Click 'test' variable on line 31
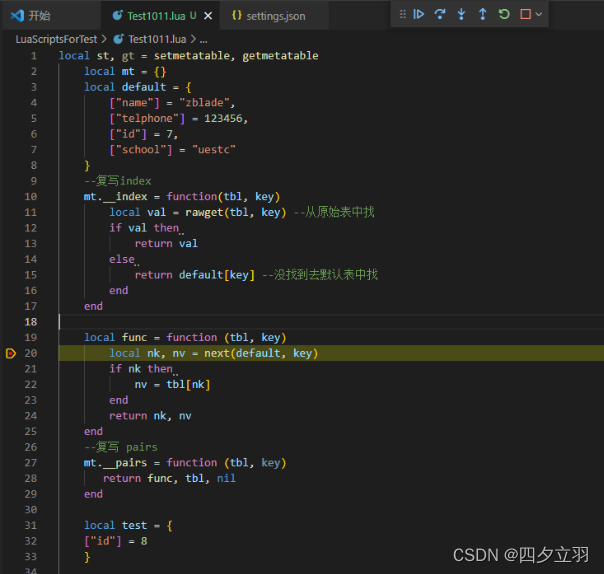Screen dimensions: 604x574 pyautogui.click(x=134, y=525)
